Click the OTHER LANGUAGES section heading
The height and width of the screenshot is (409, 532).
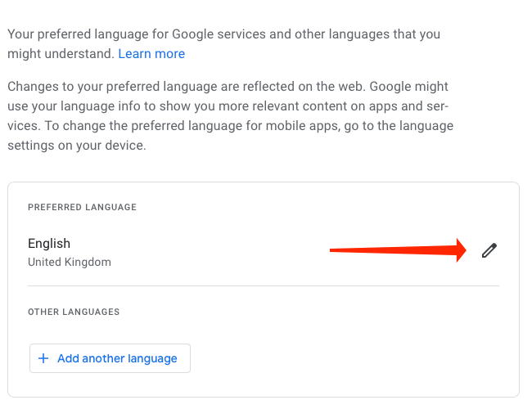[x=74, y=312]
